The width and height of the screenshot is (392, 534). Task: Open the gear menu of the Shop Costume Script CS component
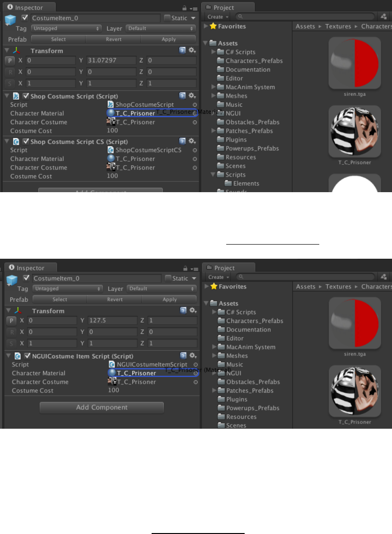(192, 141)
